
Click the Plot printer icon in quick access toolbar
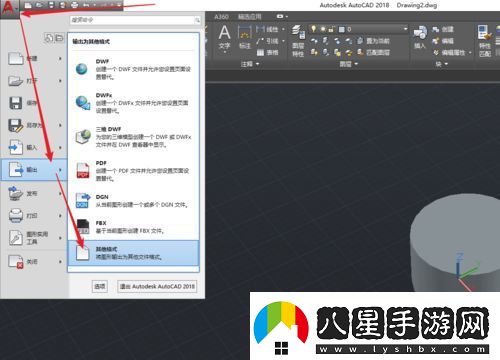(x=74, y=5)
